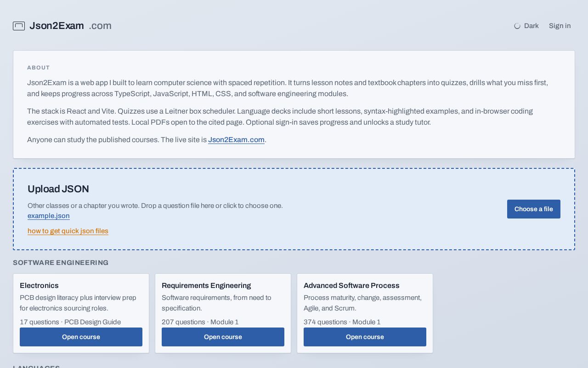Click inside the Upload JSON drop zone
This screenshot has width=588, height=368.
pyautogui.click(x=294, y=209)
